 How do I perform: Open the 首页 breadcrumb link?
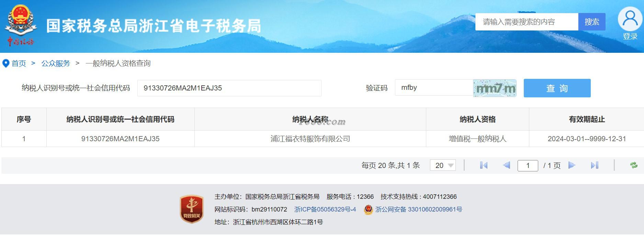[x=19, y=63]
